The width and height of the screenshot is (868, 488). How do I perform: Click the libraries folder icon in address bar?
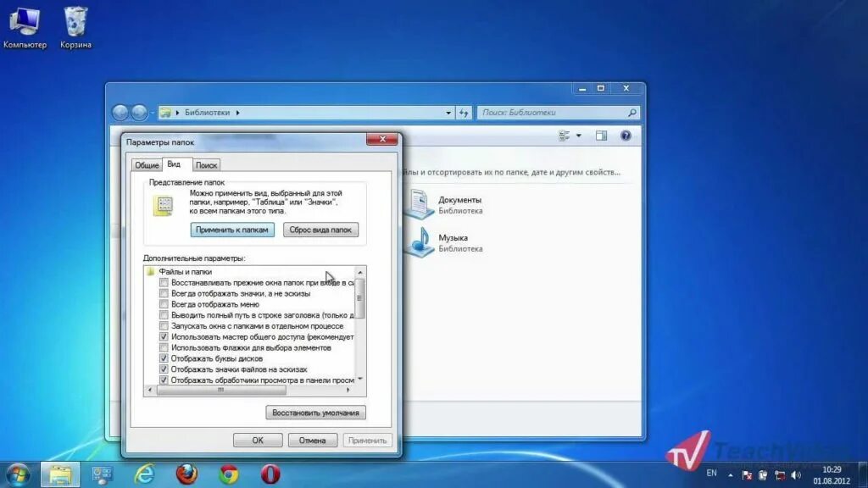click(165, 113)
